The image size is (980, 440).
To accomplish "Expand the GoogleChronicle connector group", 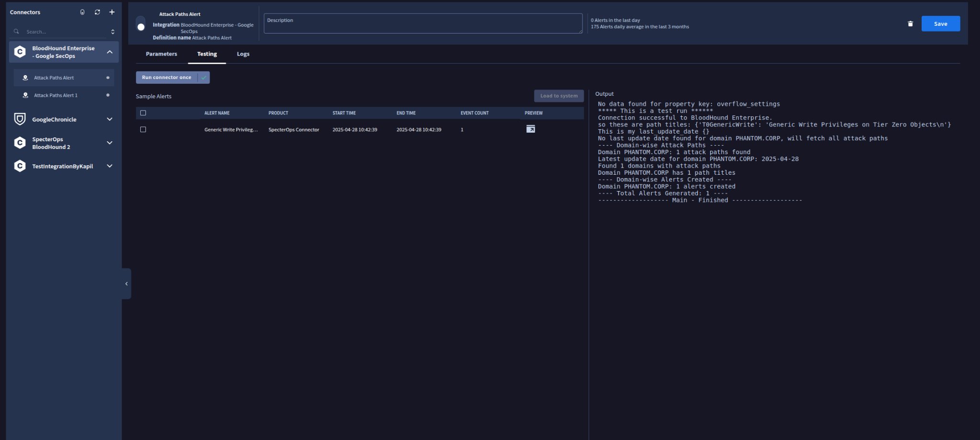I will [x=110, y=119].
